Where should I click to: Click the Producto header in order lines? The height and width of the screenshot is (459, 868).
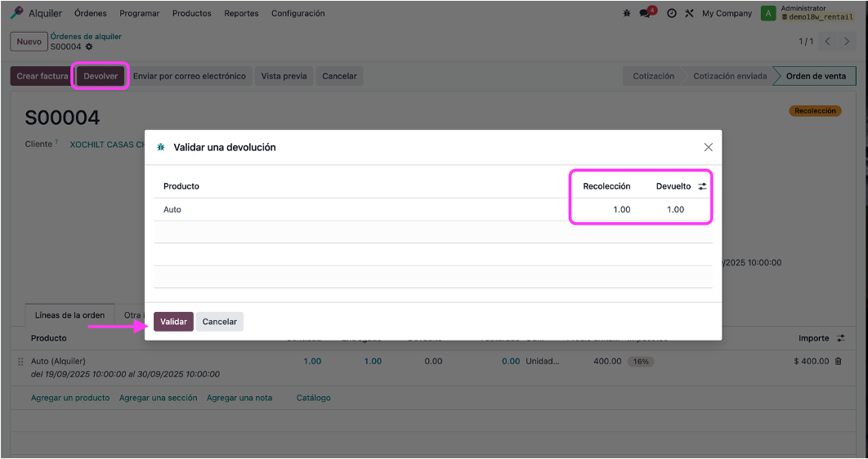pyautogui.click(x=49, y=338)
